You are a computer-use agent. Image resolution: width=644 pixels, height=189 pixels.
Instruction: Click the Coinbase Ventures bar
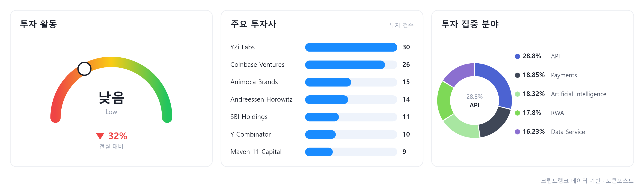point(351,65)
